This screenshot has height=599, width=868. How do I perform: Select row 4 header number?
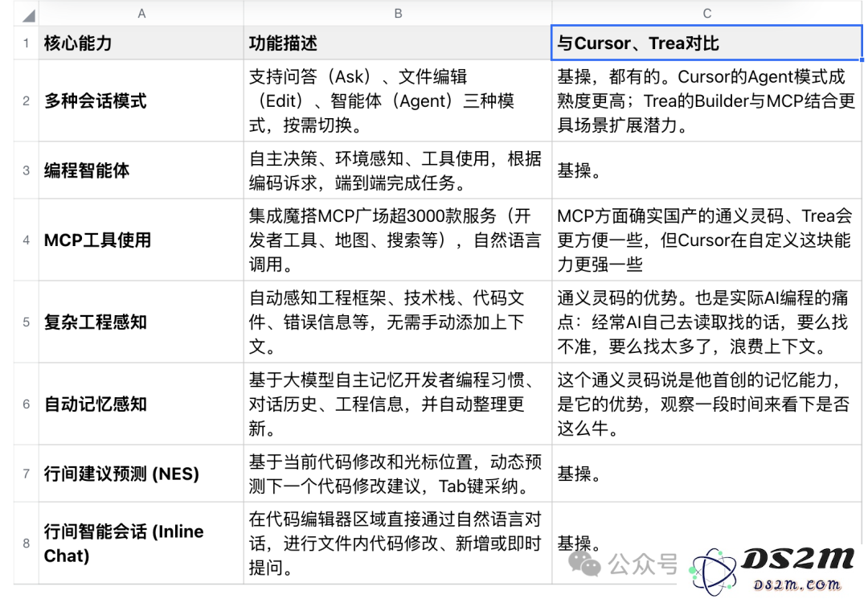point(26,240)
